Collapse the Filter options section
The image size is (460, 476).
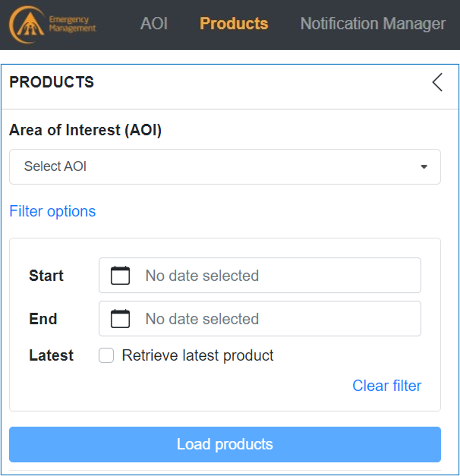tap(53, 211)
